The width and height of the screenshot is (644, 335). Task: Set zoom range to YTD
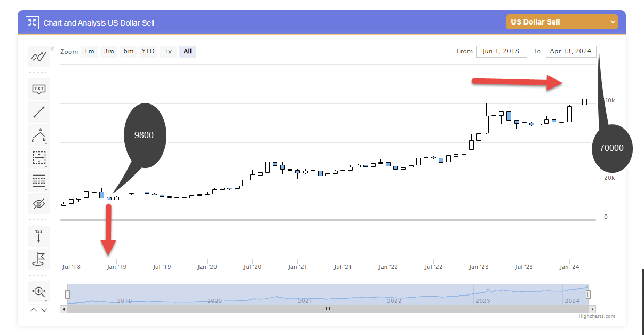point(148,52)
